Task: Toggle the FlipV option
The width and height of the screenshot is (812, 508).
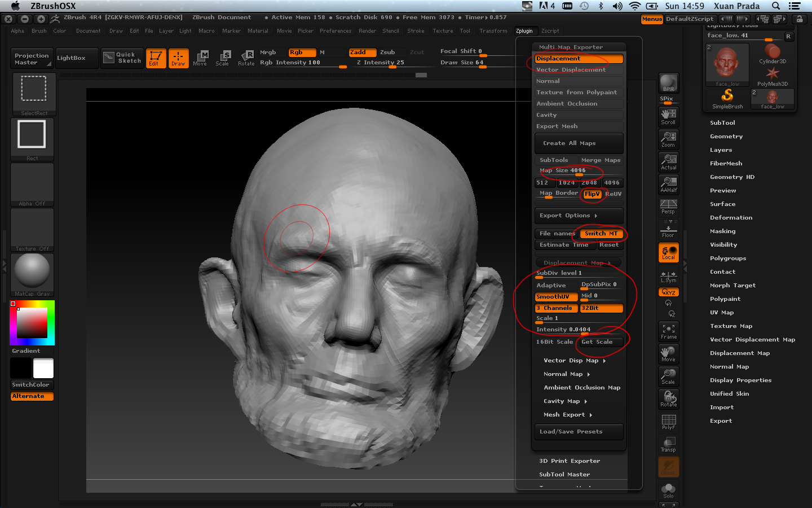Action: tap(592, 194)
